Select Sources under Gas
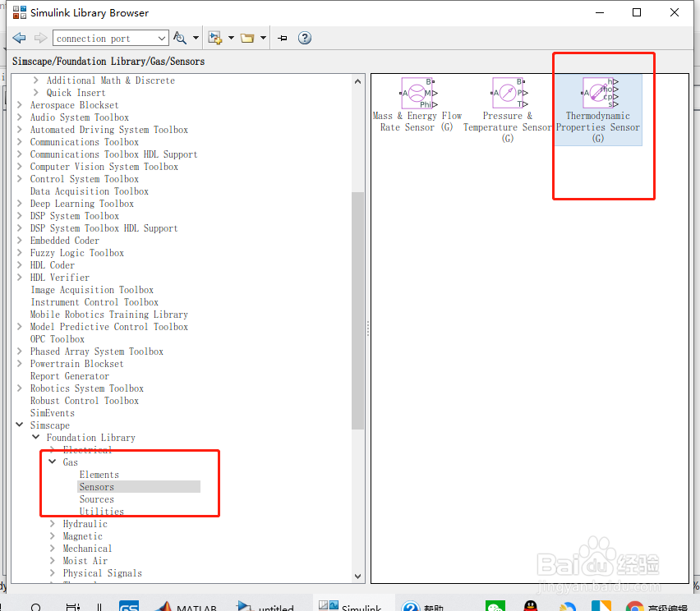The image size is (700, 611). (96, 499)
